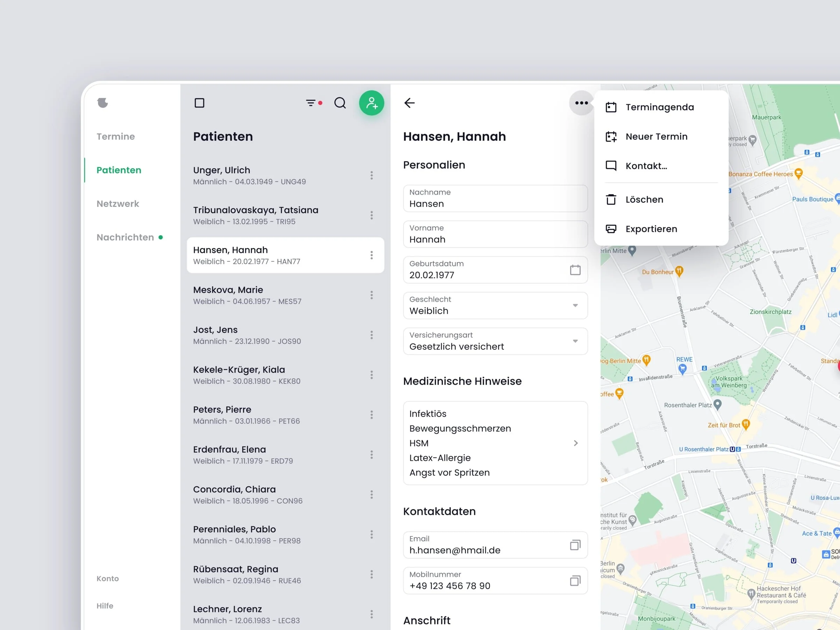Open the patient search magnifier icon
Image resolution: width=840 pixels, height=630 pixels.
340,103
